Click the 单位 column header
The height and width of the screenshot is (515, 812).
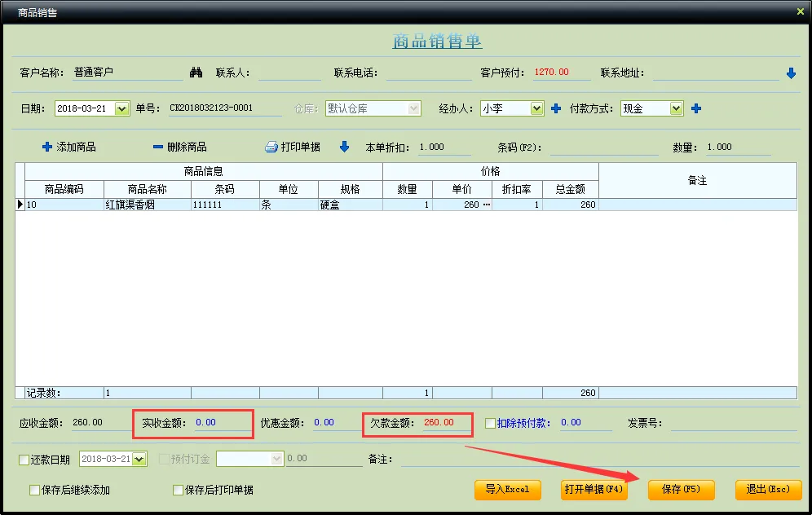coord(289,189)
